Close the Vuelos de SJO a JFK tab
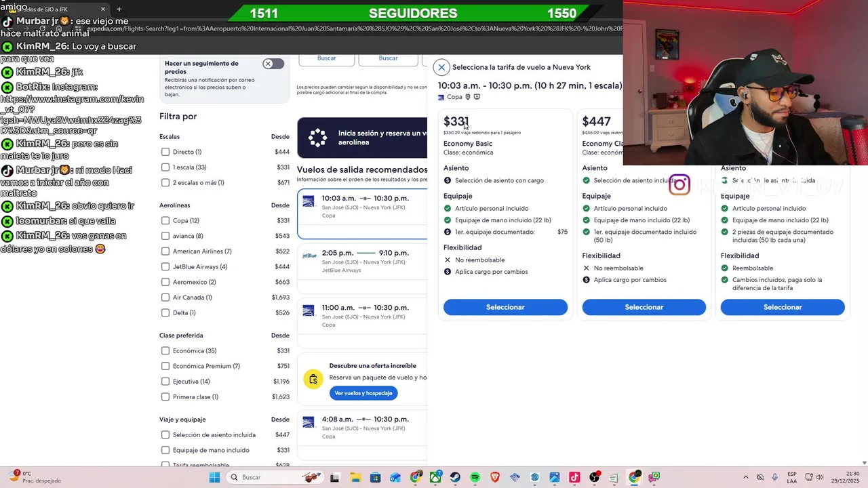Image resolution: width=868 pixels, height=488 pixels. click(103, 9)
